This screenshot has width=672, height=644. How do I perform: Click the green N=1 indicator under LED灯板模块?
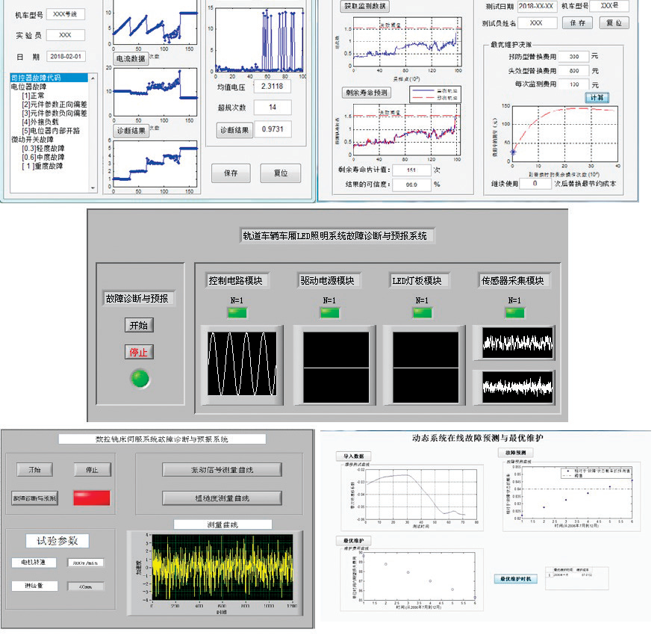pos(420,312)
